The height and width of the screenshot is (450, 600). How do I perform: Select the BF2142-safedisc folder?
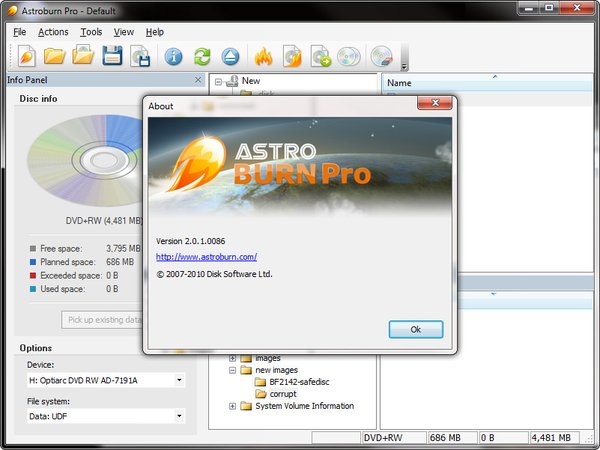tap(301, 382)
